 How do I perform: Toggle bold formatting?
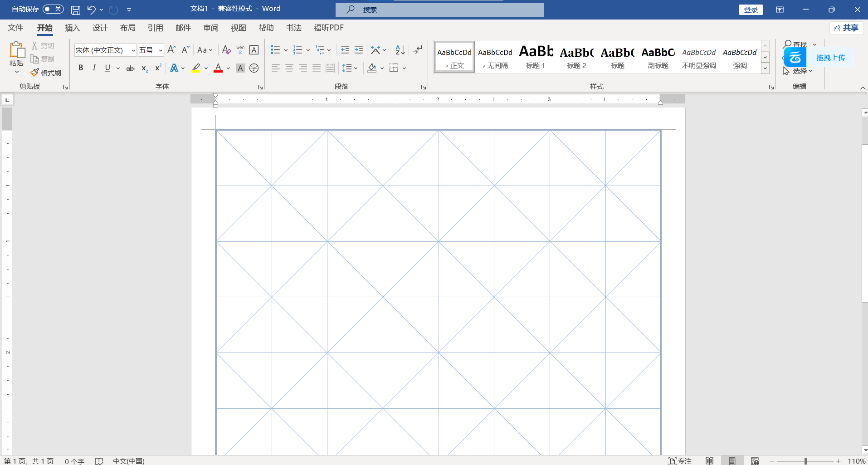point(81,68)
